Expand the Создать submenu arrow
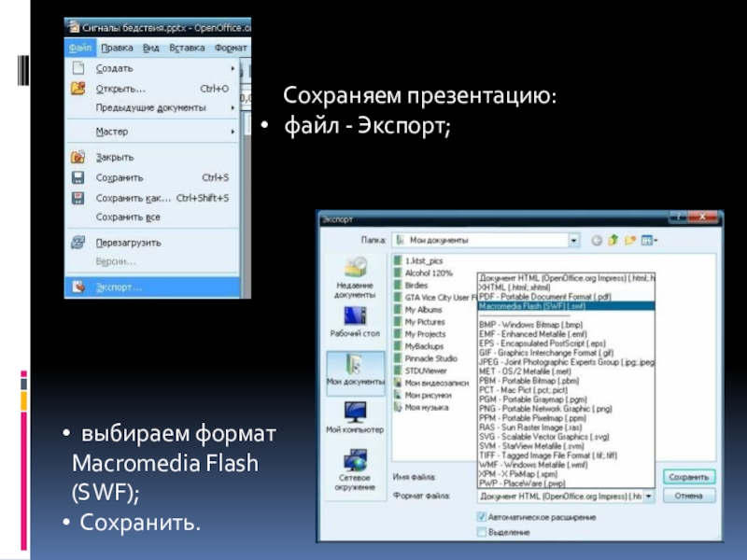This screenshot has width=747, height=560. (x=233, y=68)
